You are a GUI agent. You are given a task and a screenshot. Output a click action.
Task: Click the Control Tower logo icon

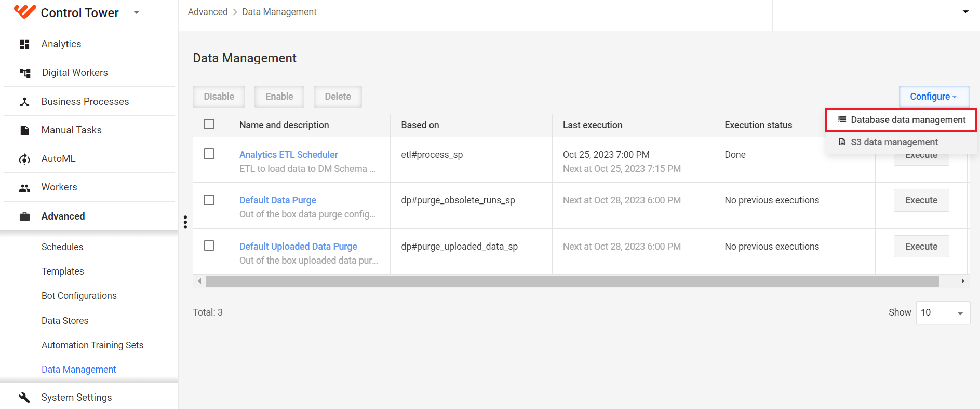[x=24, y=12]
